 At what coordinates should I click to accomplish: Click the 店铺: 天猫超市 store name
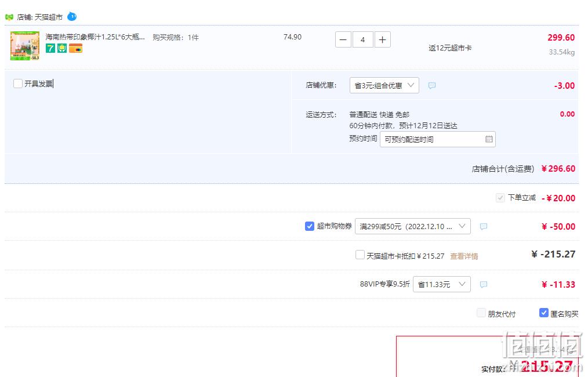[x=40, y=17]
